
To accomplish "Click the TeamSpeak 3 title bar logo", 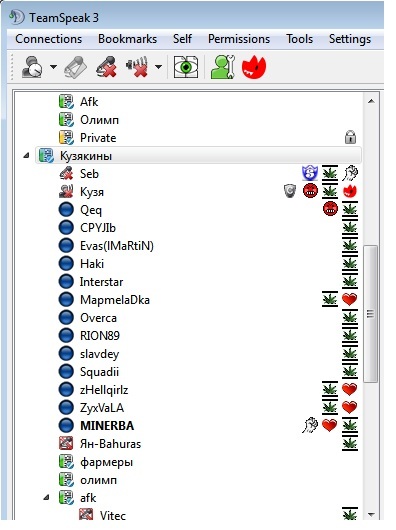I will coord(16,17).
